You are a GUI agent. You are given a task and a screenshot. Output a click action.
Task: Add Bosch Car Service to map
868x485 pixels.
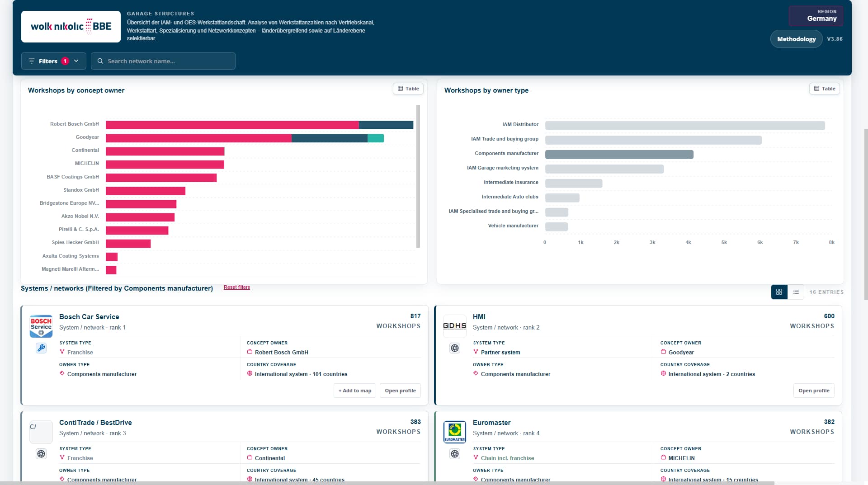pyautogui.click(x=355, y=391)
